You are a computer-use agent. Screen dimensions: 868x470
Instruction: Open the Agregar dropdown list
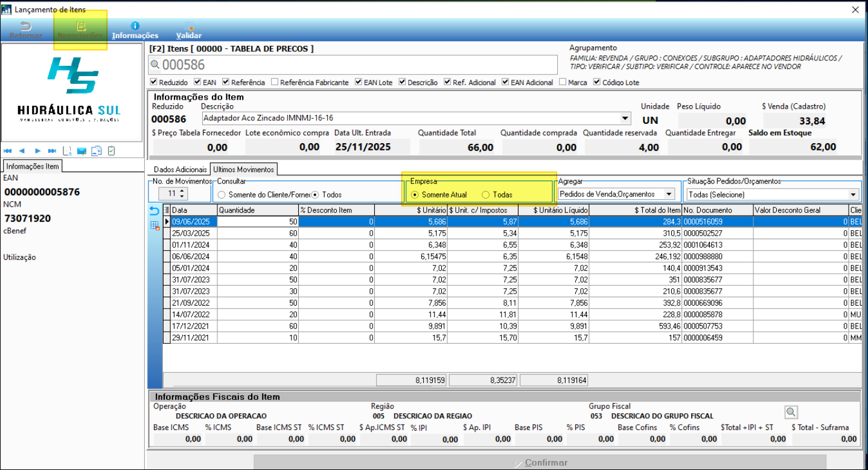(x=668, y=195)
